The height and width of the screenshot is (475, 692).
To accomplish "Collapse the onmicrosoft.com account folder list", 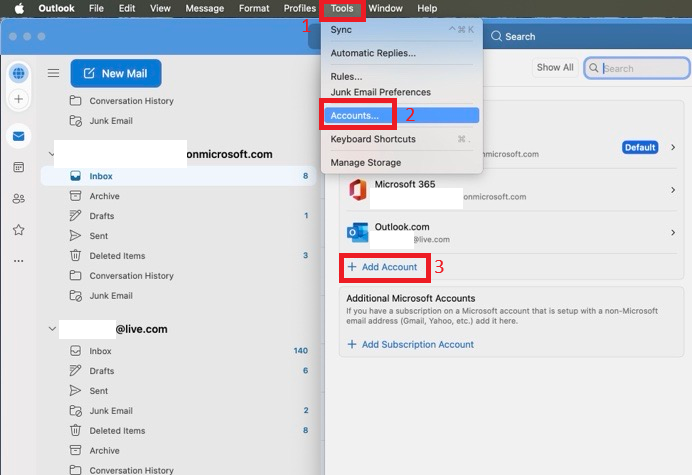I will pos(51,154).
